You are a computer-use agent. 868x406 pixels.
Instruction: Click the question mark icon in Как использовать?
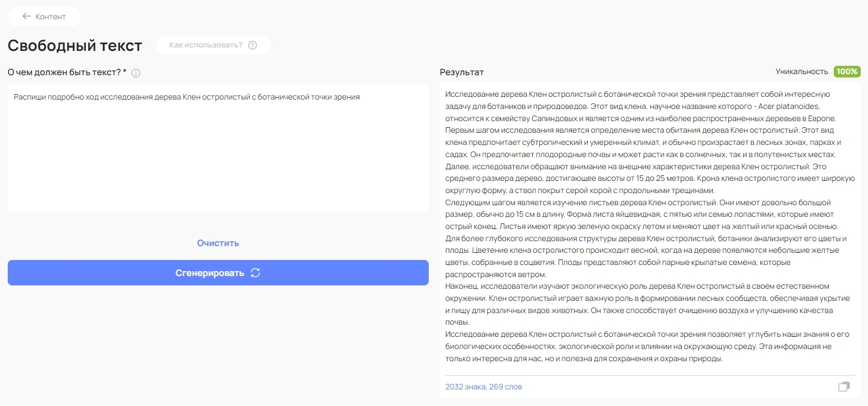[x=252, y=45]
